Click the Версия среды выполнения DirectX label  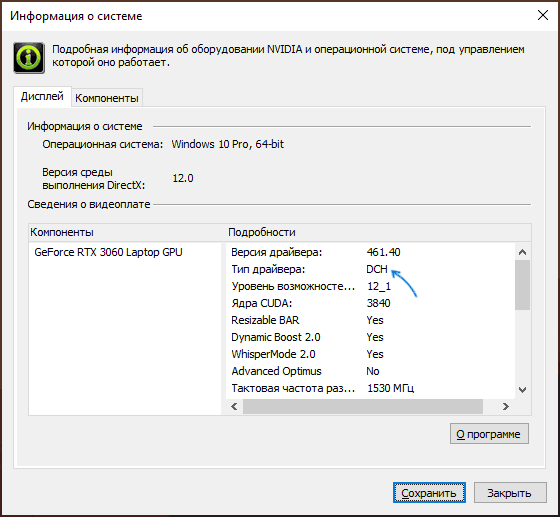tap(94, 179)
